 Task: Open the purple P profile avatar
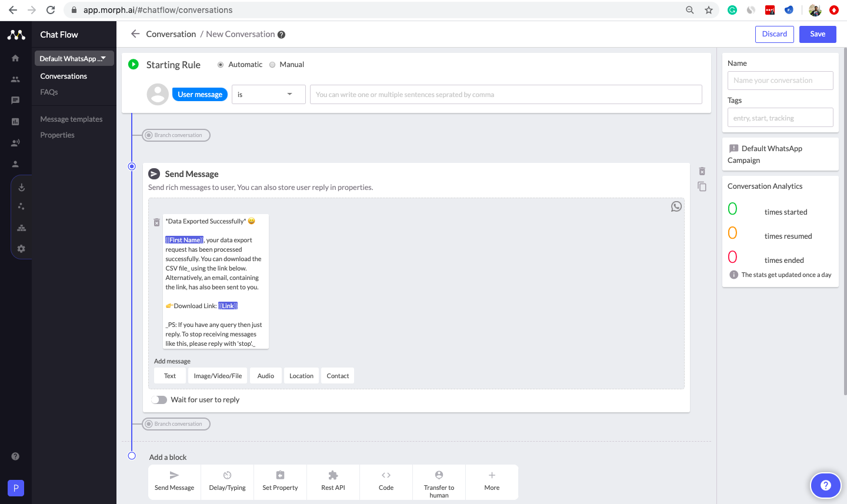[16, 488]
